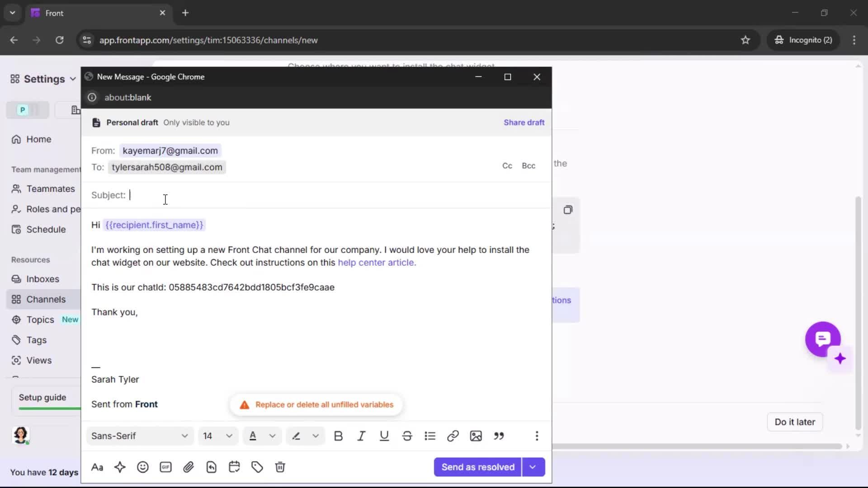
Task: Open the help center article link
Action: click(377, 263)
